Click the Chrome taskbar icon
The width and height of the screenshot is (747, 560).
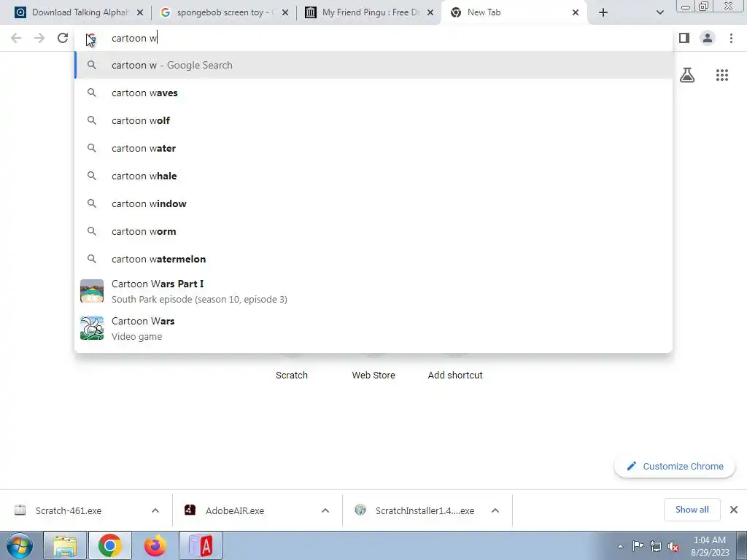click(110, 545)
